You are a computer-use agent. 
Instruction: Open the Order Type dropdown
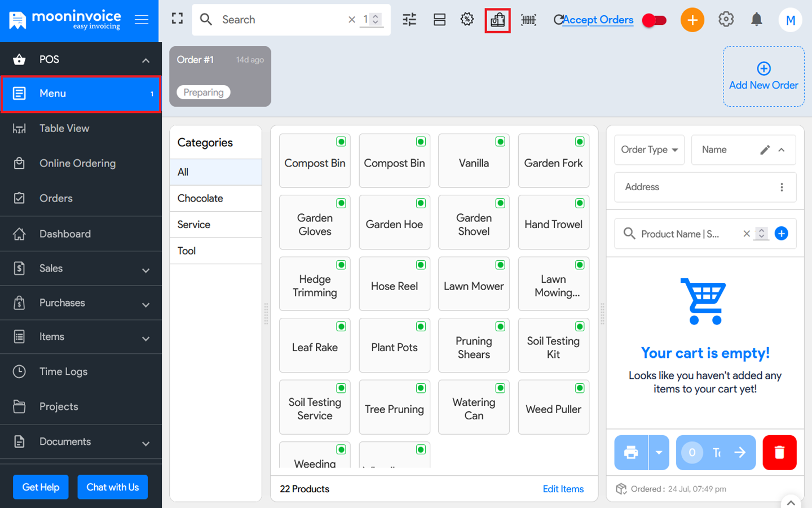point(649,150)
